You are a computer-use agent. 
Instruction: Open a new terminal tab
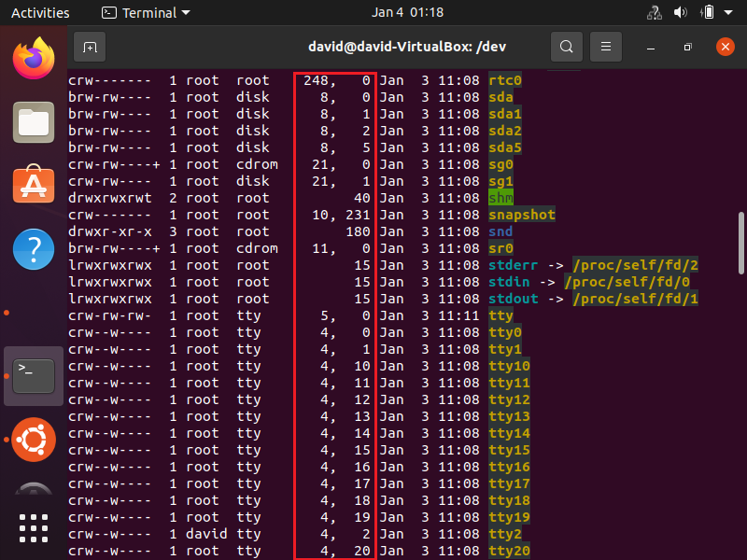[89, 46]
